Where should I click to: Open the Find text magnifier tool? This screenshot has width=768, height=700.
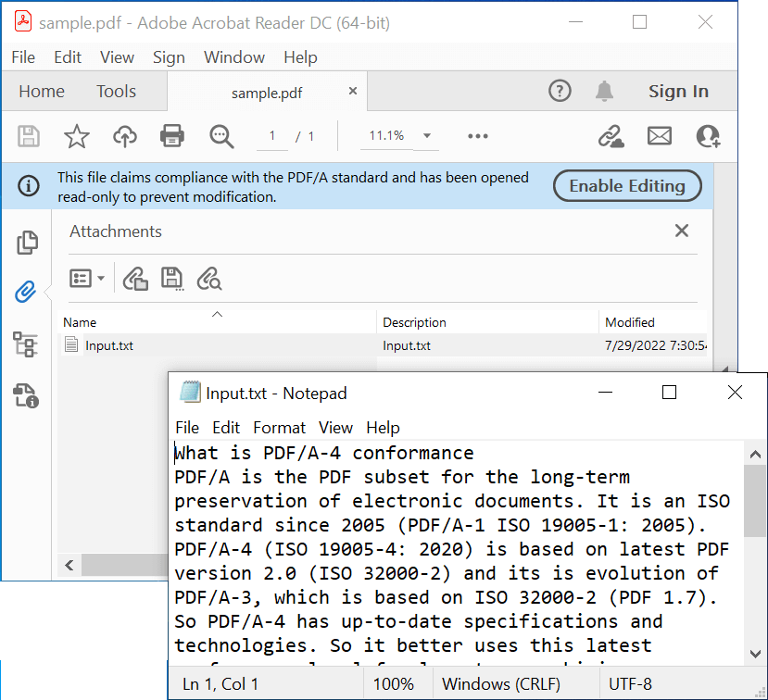221,137
